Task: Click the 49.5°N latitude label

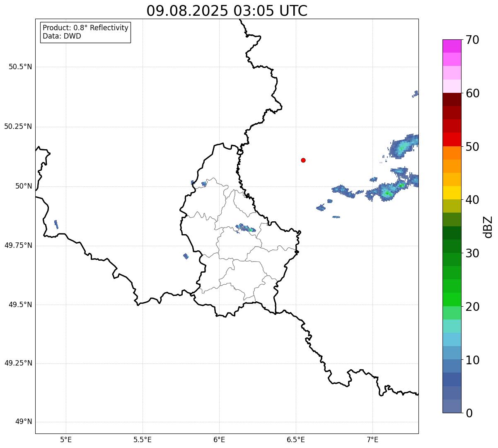Action: 20,305
